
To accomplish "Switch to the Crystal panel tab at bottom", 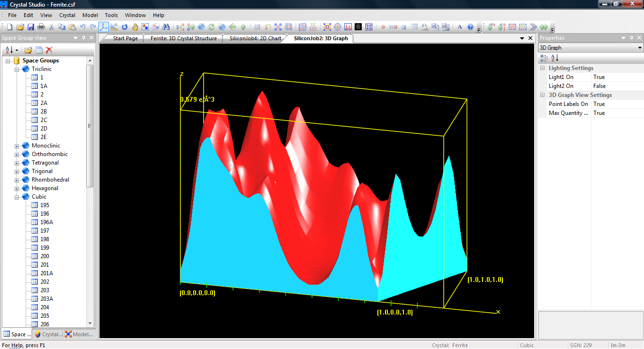I will pos(47,334).
